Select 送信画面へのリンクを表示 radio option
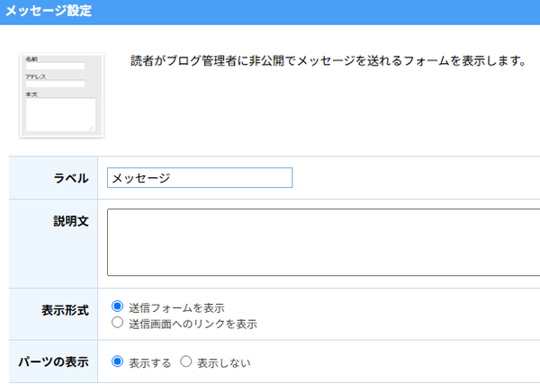 [117, 323]
